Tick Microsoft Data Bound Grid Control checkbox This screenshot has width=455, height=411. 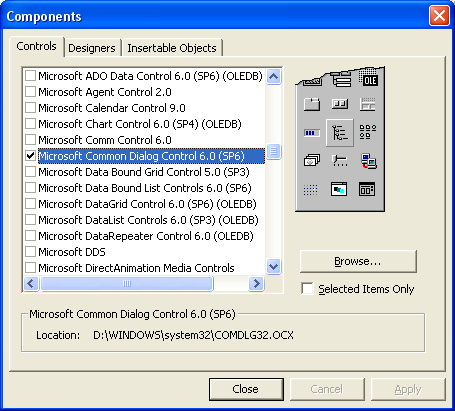click(x=30, y=172)
